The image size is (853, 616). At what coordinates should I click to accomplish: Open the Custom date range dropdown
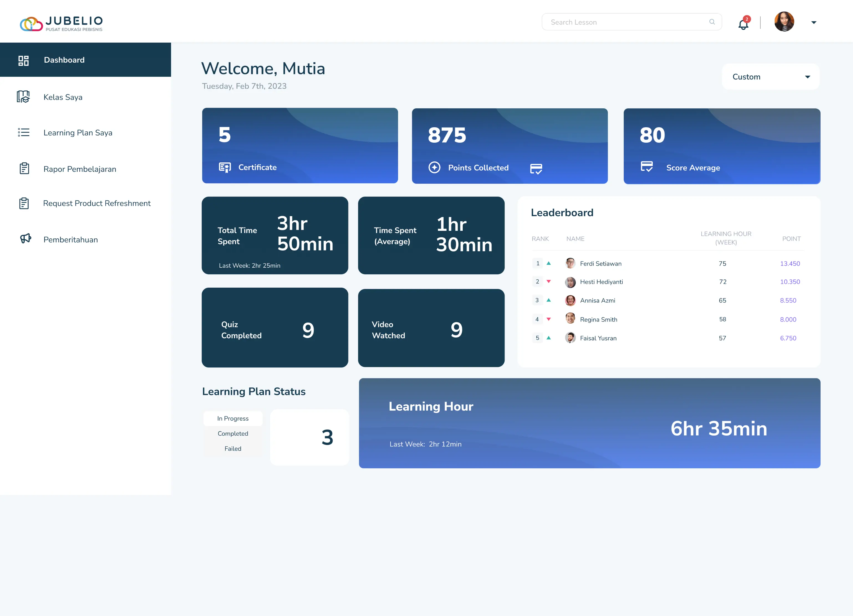click(x=771, y=77)
